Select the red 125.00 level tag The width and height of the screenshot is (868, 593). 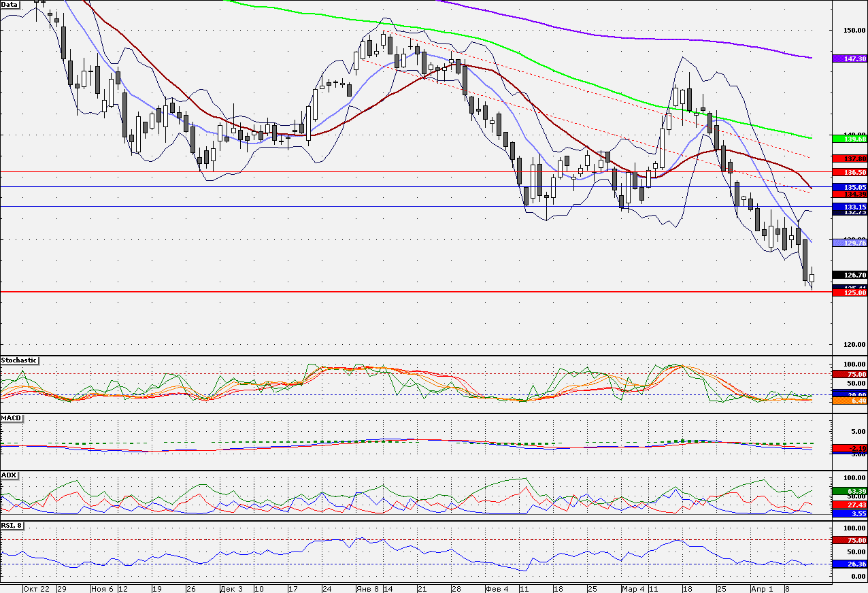coord(850,293)
